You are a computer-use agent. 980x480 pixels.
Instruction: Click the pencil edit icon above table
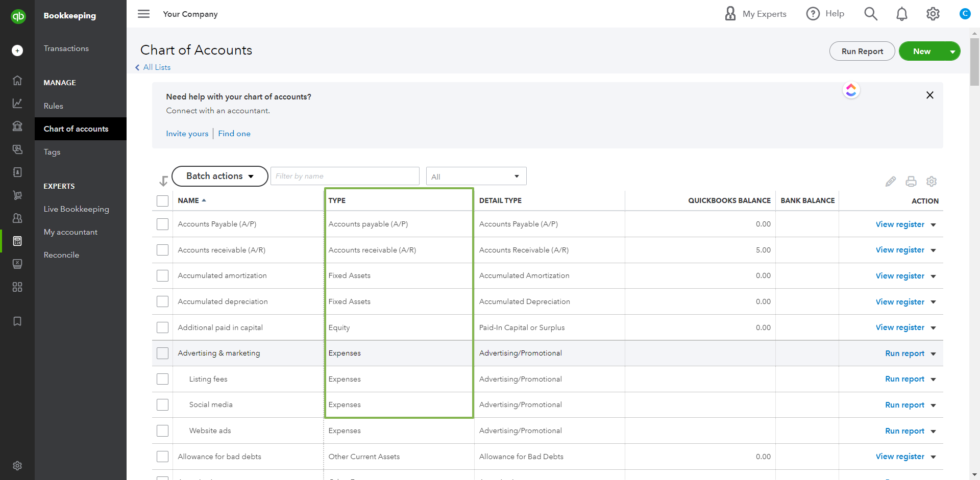890,182
